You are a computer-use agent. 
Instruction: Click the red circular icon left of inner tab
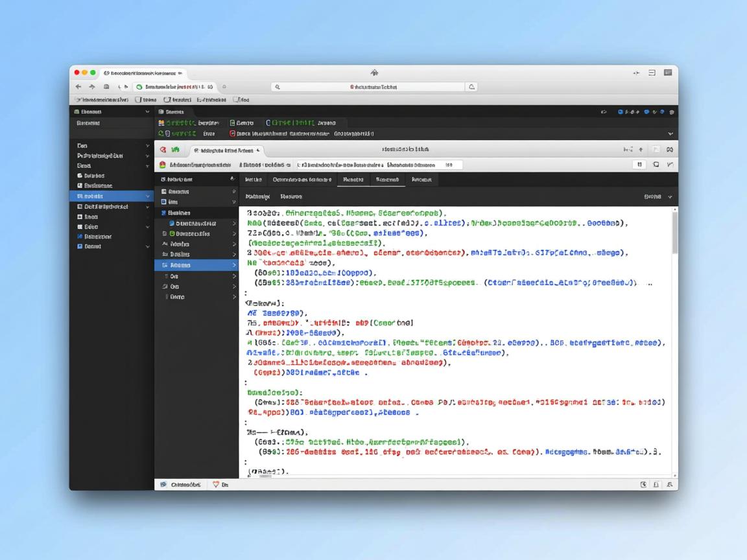click(163, 149)
